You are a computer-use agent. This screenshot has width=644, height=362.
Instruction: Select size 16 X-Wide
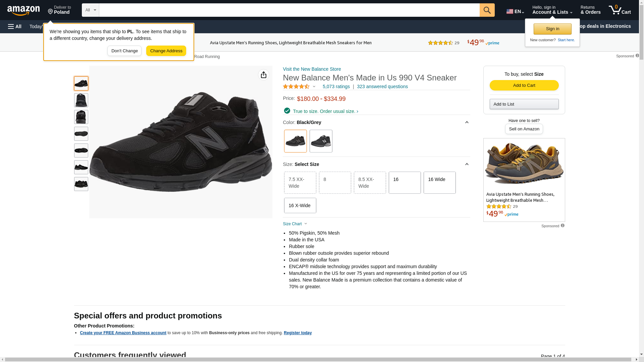tap(300, 205)
